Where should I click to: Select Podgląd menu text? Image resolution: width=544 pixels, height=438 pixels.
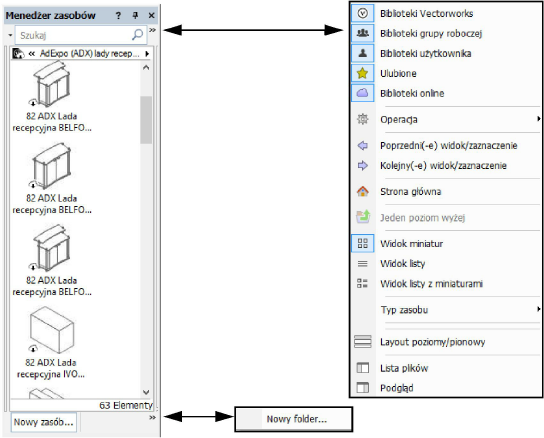[397, 388]
